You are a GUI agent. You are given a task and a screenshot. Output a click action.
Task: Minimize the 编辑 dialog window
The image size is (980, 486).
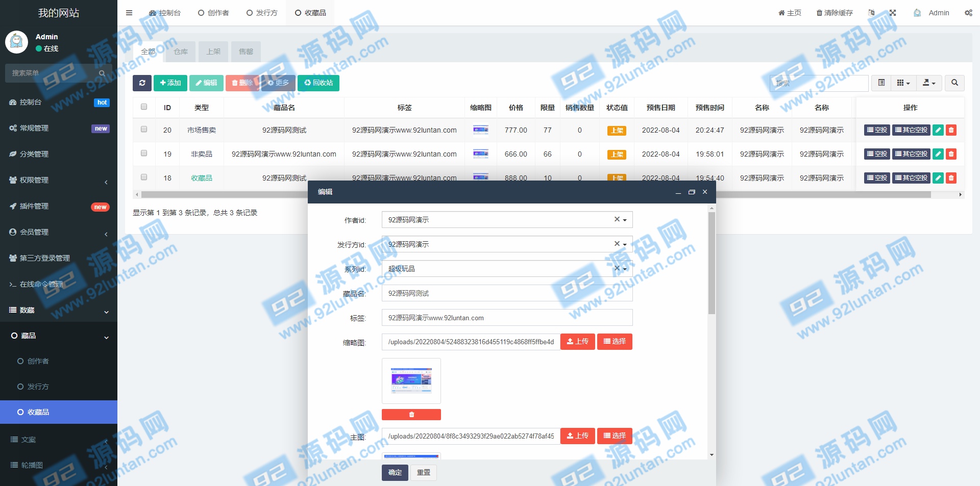678,192
